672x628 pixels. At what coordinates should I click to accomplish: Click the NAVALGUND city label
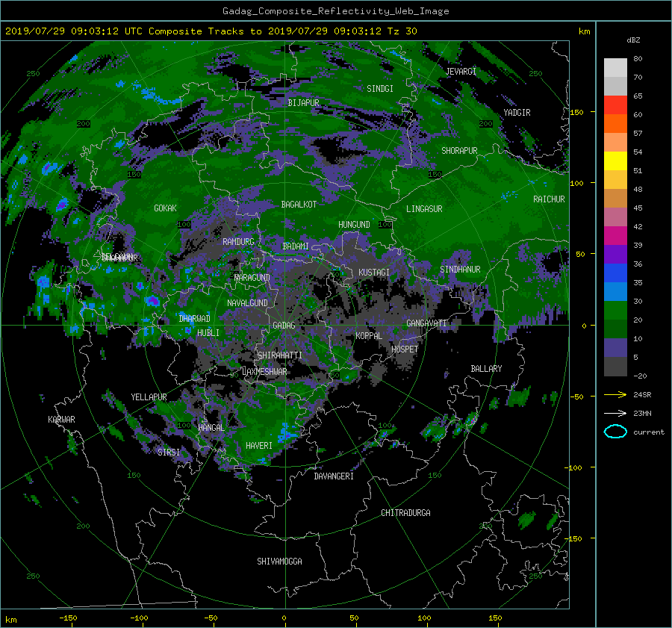click(247, 303)
